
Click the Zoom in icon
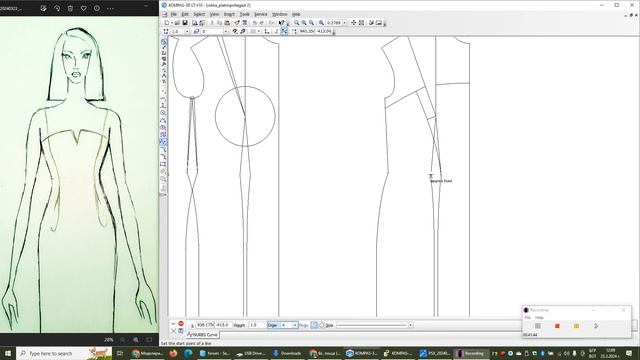tap(304, 23)
